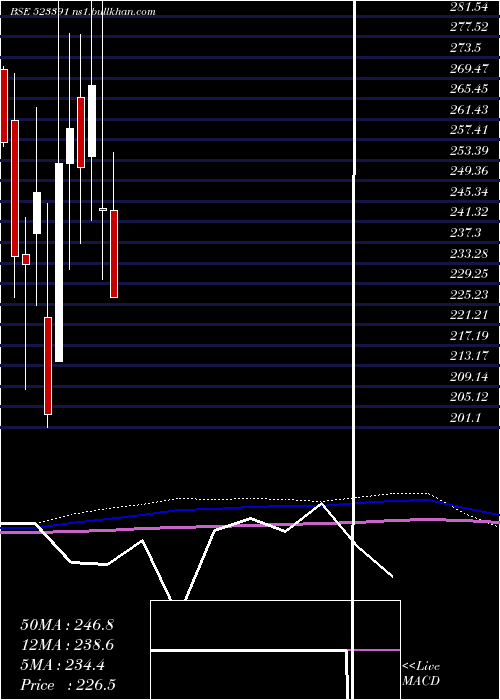Image resolution: width=500 pixels, height=700 pixels.
Task: Click the 261.43 price axis label
Action: click(x=469, y=109)
